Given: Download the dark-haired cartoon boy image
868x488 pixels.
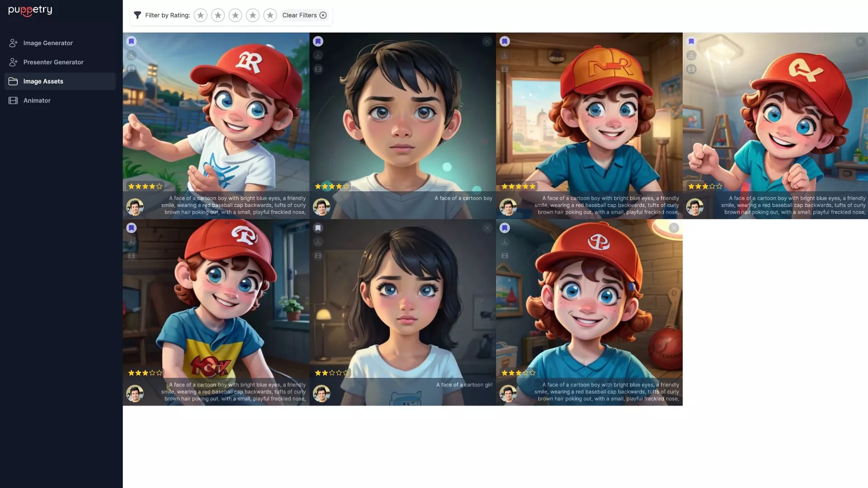Looking at the screenshot, I should 318,55.
